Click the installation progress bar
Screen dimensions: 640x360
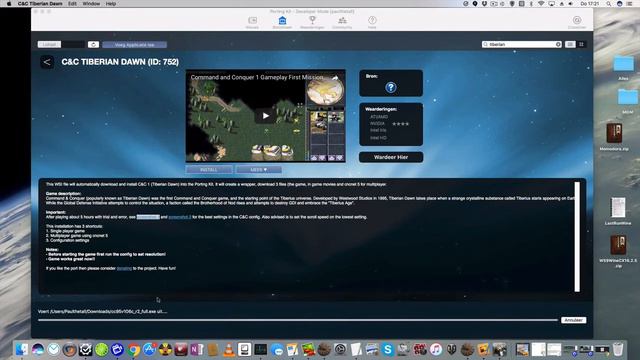(298, 320)
